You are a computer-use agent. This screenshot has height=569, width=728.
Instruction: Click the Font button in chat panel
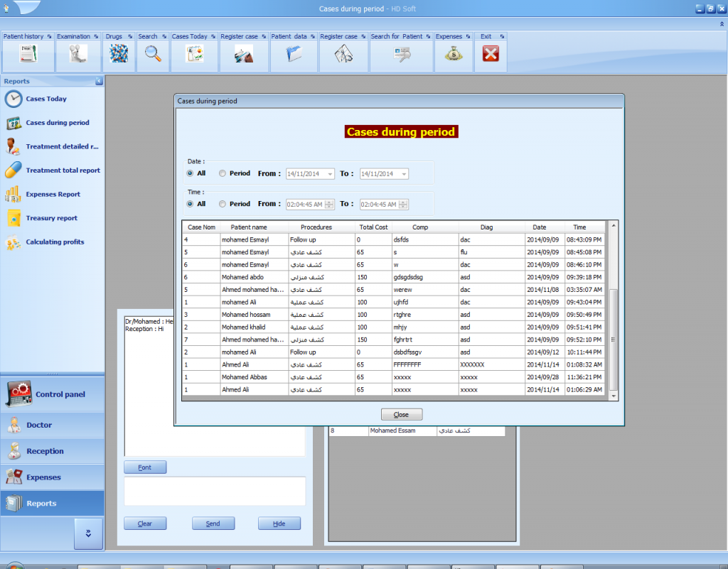(145, 467)
